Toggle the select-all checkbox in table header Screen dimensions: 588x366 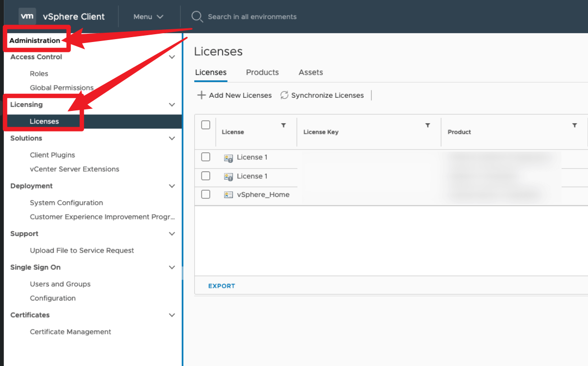[x=206, y=125]
